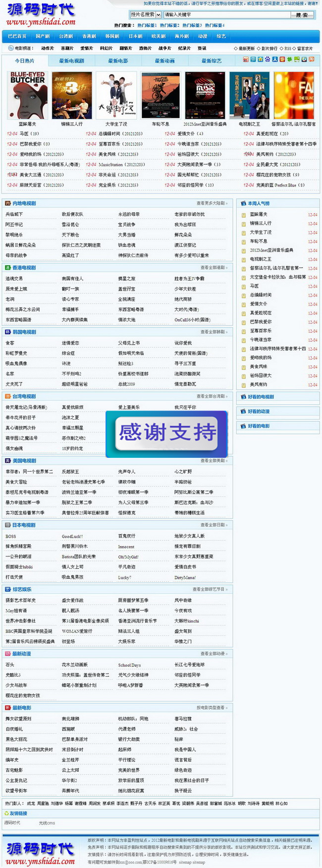The width and height of the screenshot is (322, 868).
Task: Click note icon beside 电视剧之王 in ranking
Action: (244, 259)
